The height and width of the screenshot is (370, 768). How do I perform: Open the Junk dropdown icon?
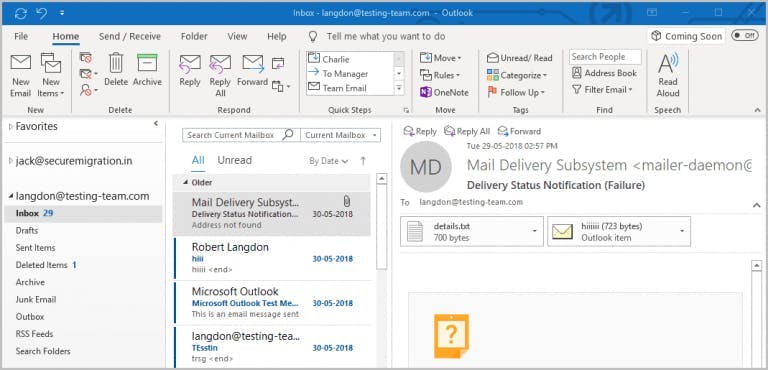[88, 90]
